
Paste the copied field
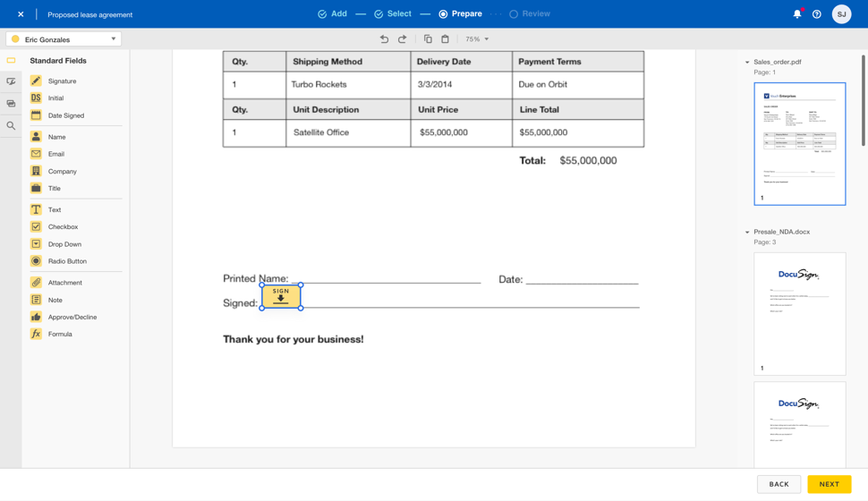pos(445,38)
